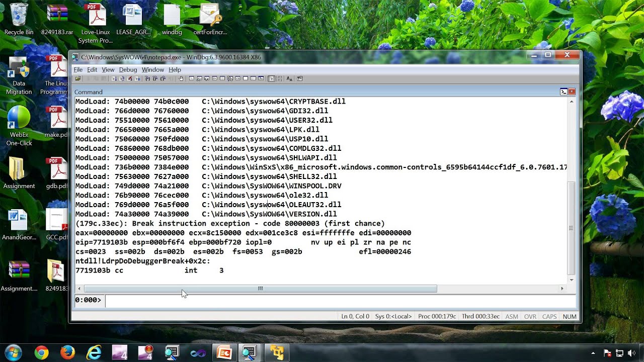Open the Command Browser toolbar icon
Viewport: 644px width, 362px height.
261,78
